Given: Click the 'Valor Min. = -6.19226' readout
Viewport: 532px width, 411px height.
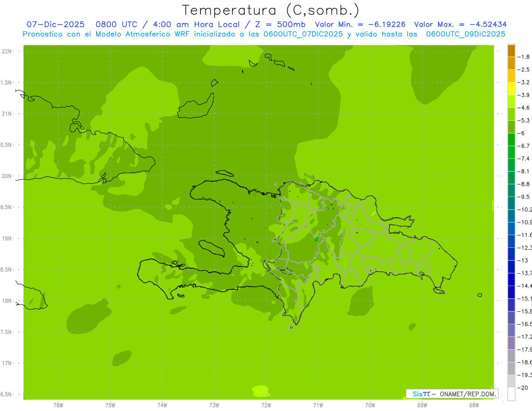Looking at the screenshot, I should point(360,24).
